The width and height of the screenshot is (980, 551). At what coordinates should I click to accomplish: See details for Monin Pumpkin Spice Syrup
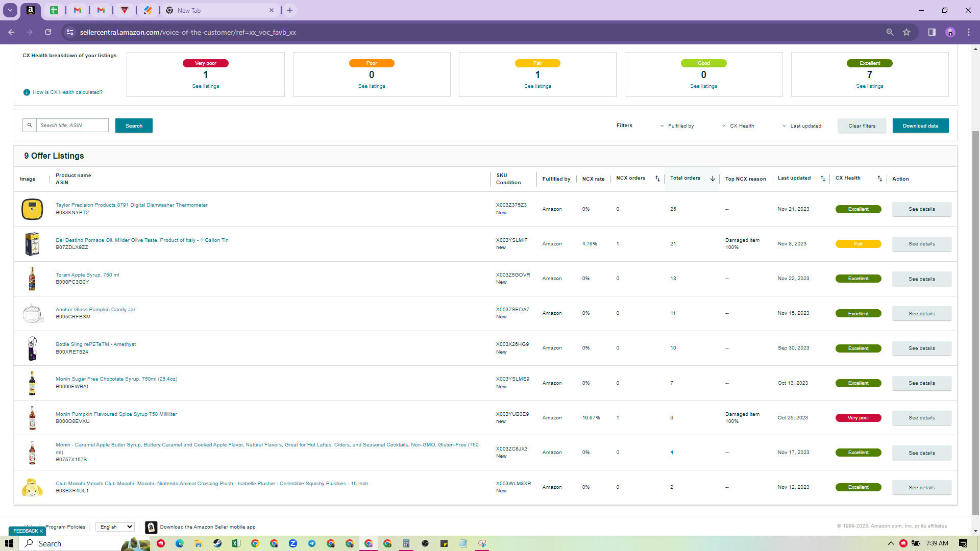(x=921, y=418)
